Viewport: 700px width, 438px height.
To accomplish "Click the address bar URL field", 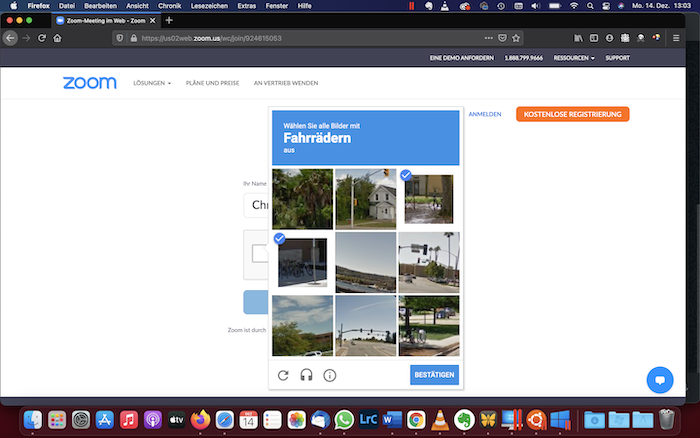I will [x=300, y=38].
